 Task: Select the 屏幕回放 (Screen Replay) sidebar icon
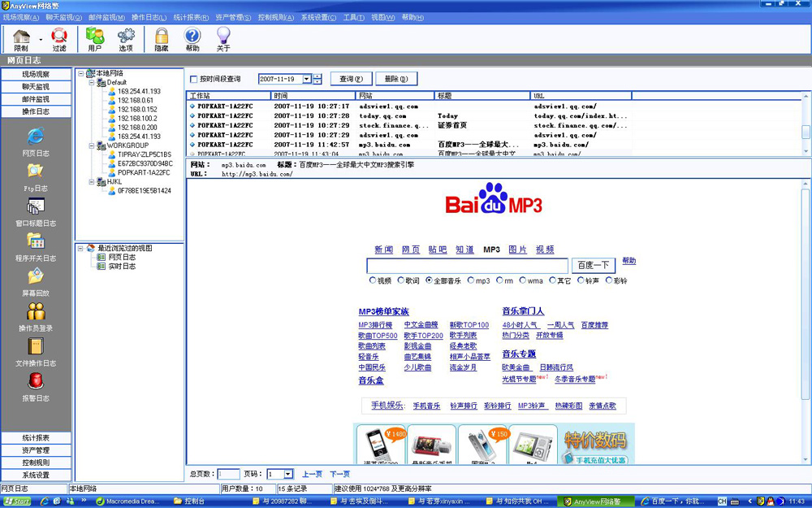(35, 279)
